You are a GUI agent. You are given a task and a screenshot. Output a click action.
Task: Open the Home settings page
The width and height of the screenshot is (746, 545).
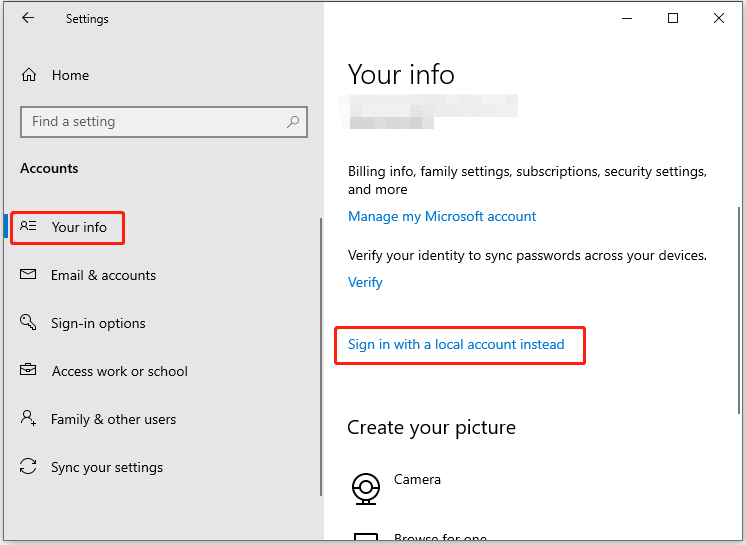(55, 75)
